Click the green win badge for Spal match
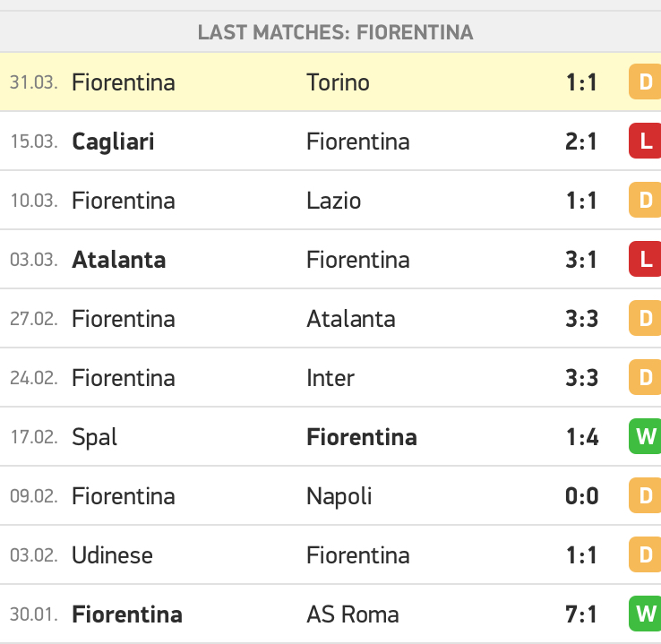Screen dimensions: 661x644 [x=645, y=436]
